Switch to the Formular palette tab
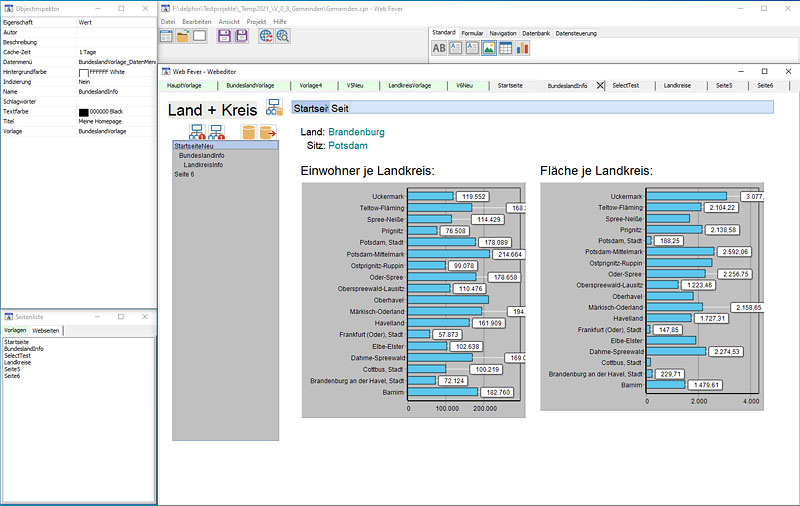The width and height of the screenshot is (800, 506). click(x=472, y=33)
